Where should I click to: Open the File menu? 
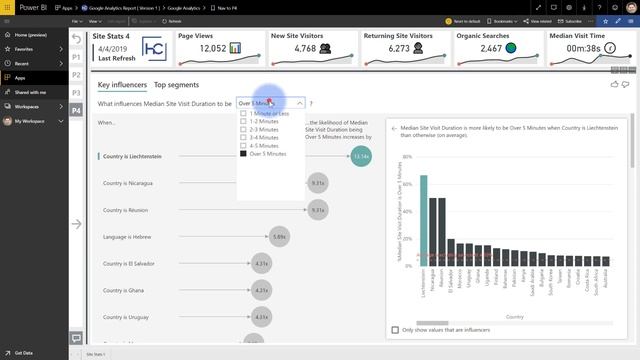pos(77,21)
